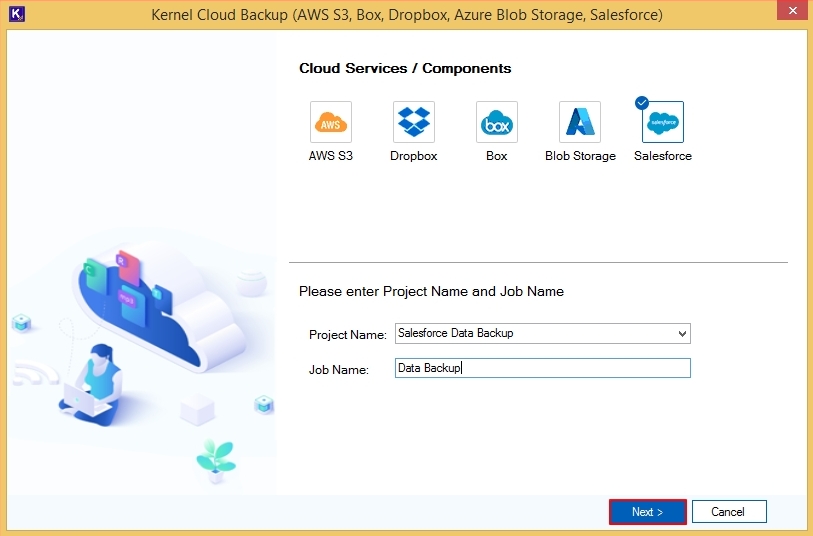Click the Cancel button
Viewport: 813px width, 536px height.
[x=728, y=512]
